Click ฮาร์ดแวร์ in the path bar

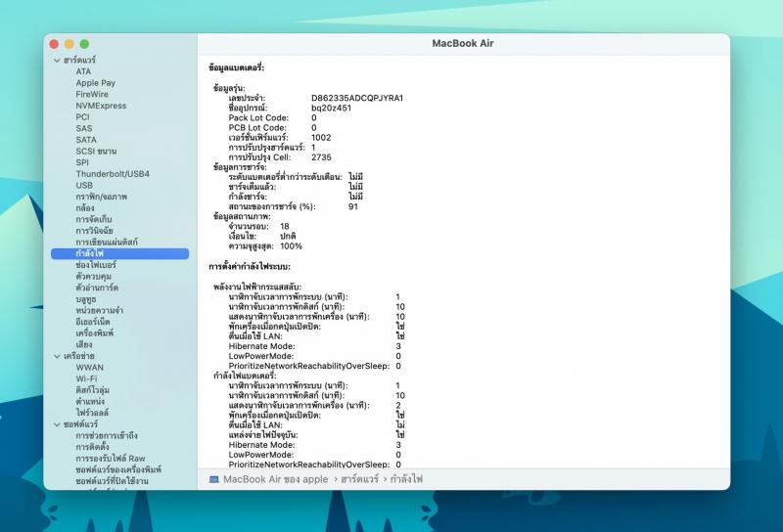tap(359, 479)
